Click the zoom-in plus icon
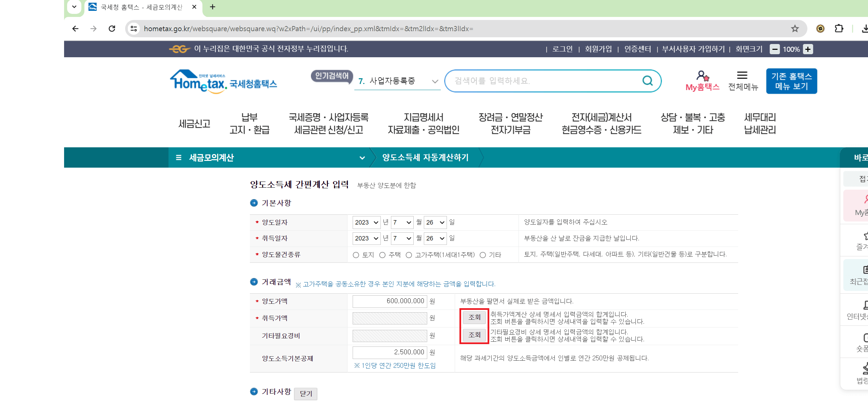The width and height of the screenshot is (868, 402). click(808, 49)
